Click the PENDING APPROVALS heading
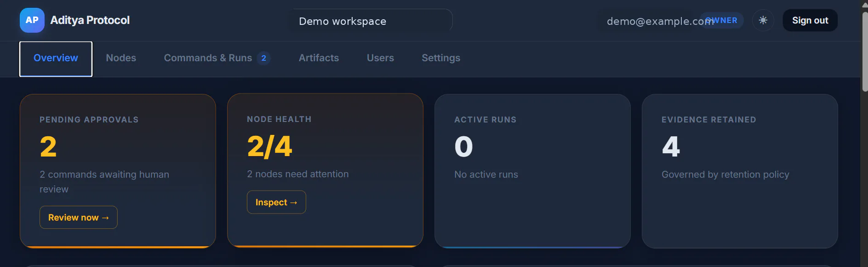 coord(89,120)
